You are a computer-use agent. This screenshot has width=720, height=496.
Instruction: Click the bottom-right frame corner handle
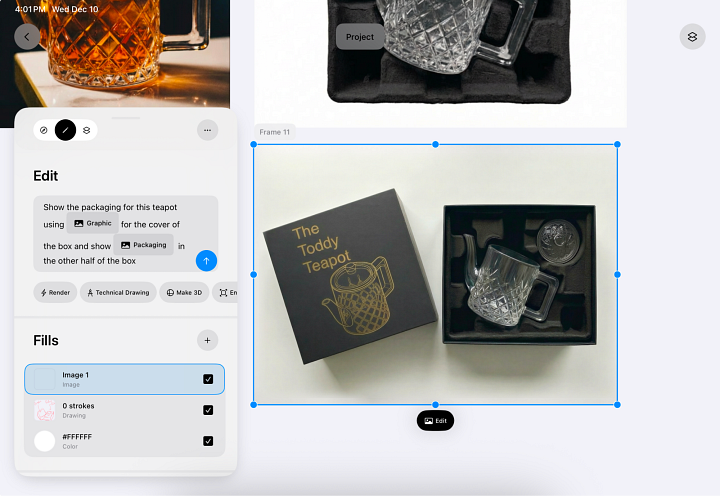click(x=617, y=405)
